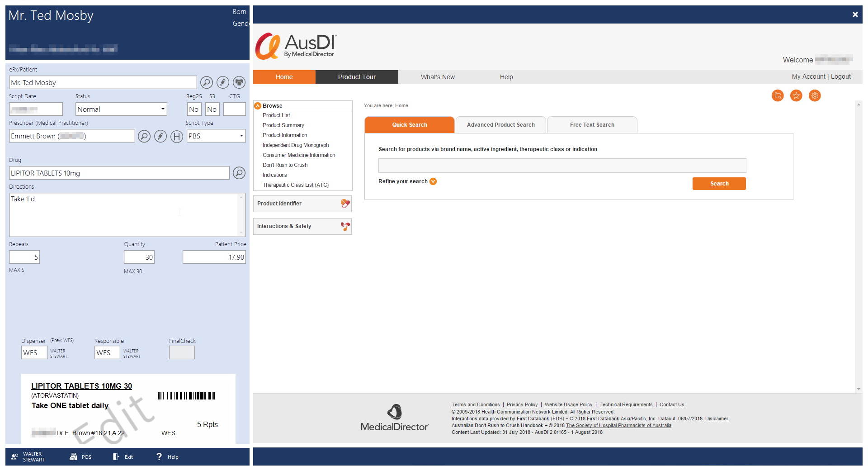The width and height of the screenshot is (868, 466).
Task: Click the patient print icon
Action: tap(239, 82)
